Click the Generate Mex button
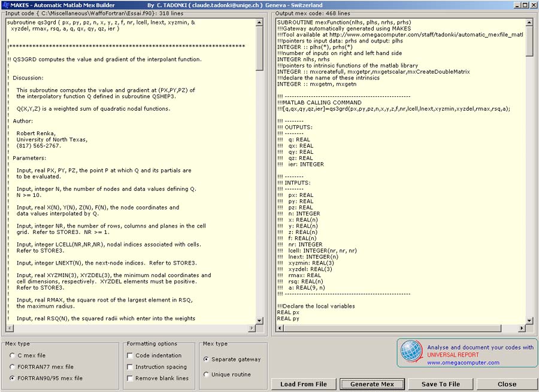The image size is (539, 392). click(x=372, y=384)
